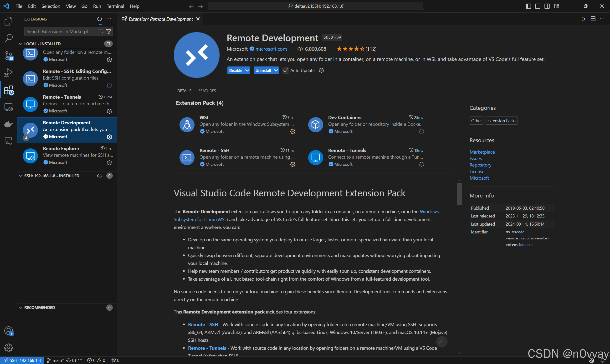
Task: Click the Uninstall button
Action: [263, 71]
